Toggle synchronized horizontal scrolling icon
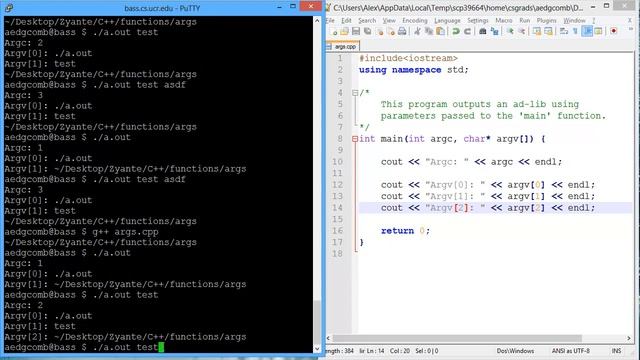The width and height of the screenshot is (640, 360). (548, 31)
